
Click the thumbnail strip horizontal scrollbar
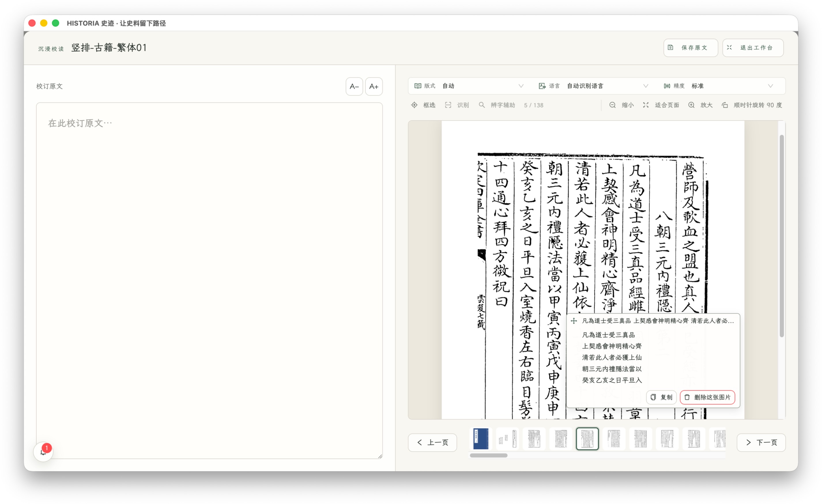point(489,455)
